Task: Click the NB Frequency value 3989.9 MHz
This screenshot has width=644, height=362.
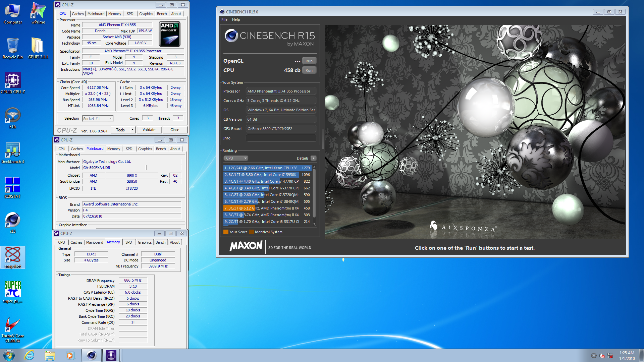Action: click(x=158, y=266)
